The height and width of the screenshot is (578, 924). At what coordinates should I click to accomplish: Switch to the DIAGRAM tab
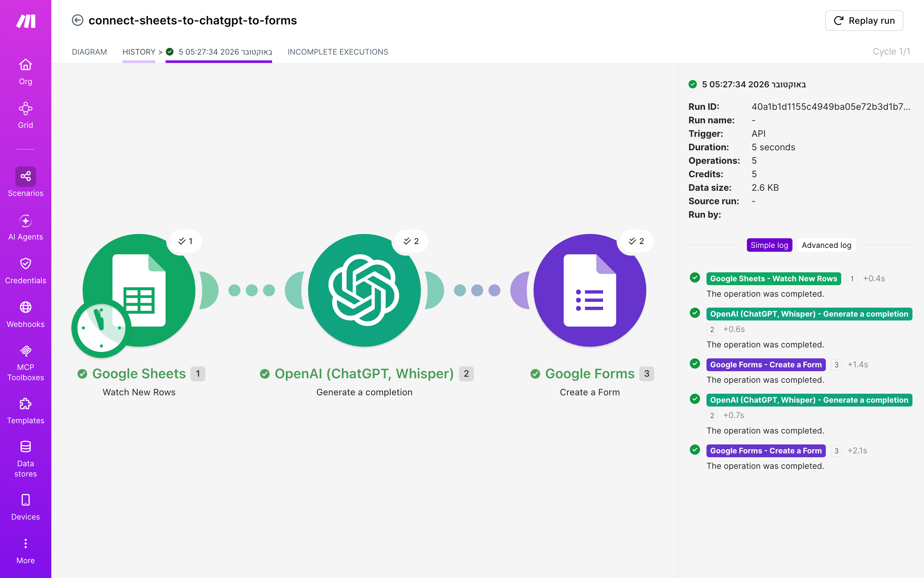[x=89, y=52]
